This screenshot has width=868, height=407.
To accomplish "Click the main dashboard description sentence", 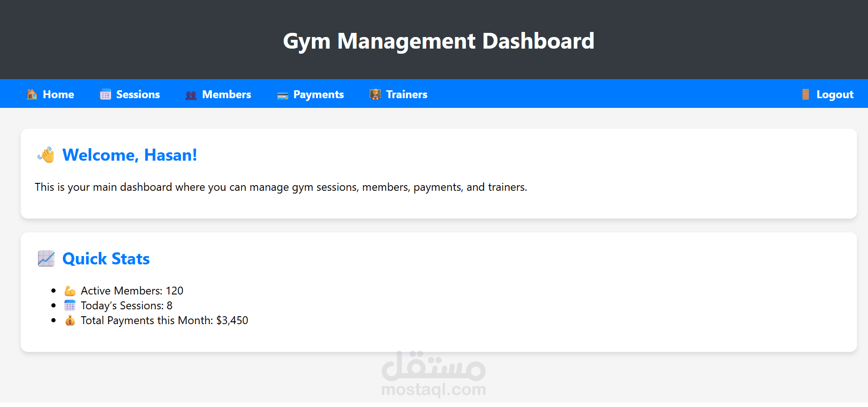I will click(281, 187).
